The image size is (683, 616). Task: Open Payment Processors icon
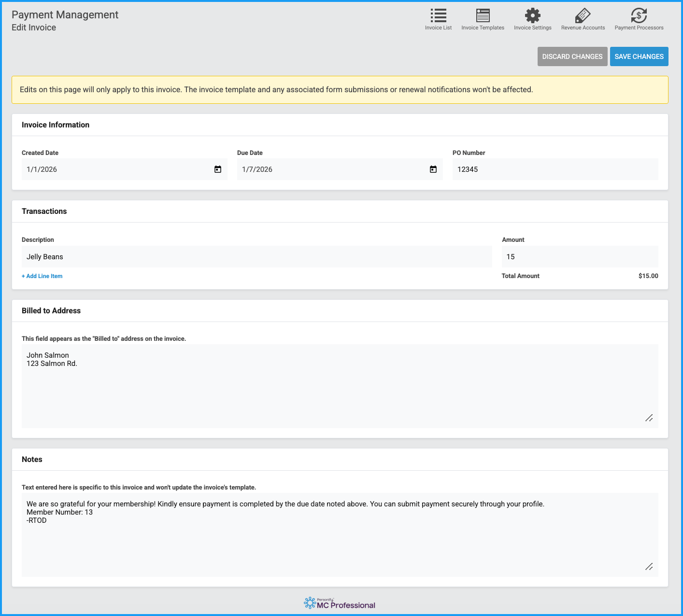tap(639, 16)
